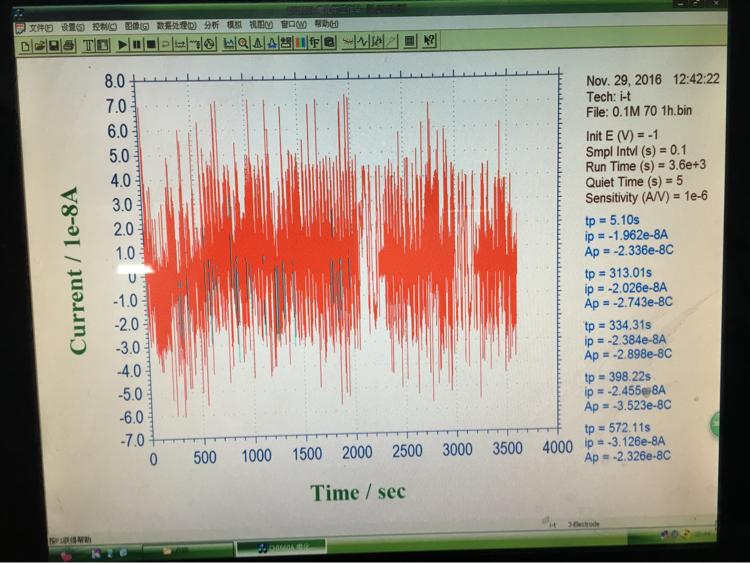Click the greyed slope line icon
The width and height of the screenshot is (750, 563).
point(392,42)
